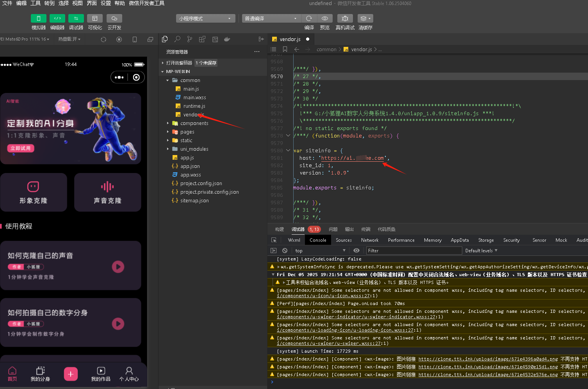The width and height of the screenshot is (588, 389).
Task: Open real device debugging icon
Action: click(345, 18)
